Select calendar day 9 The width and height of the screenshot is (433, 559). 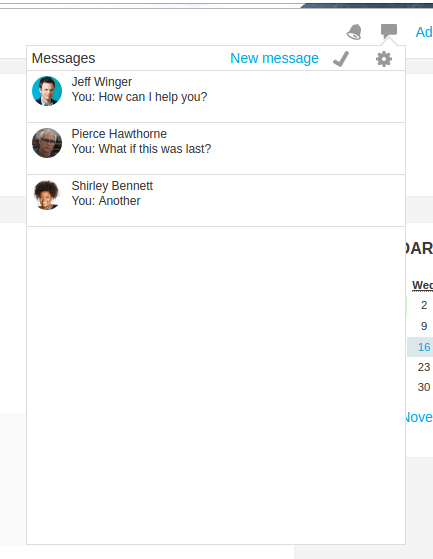424,326
